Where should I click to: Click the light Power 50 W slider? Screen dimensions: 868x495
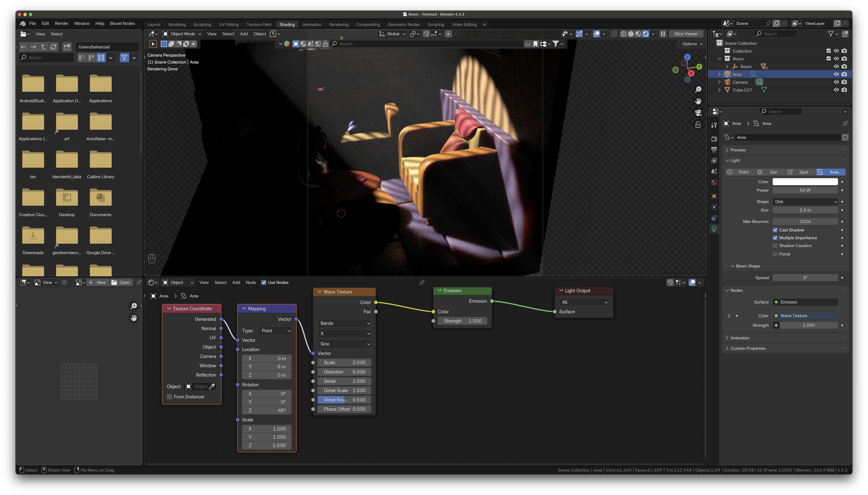[x=805, y=190]
